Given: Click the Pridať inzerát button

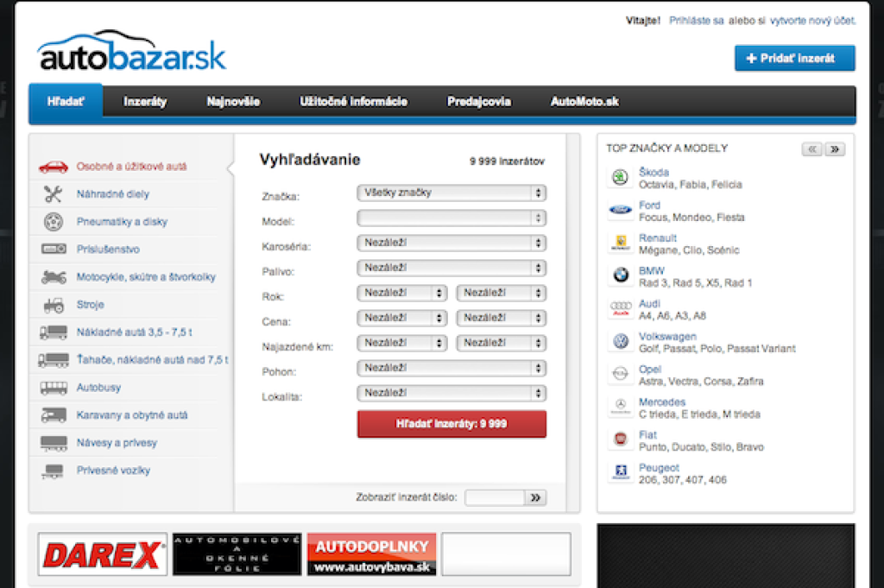Looking at the screenshot, I should coord(795,58).
